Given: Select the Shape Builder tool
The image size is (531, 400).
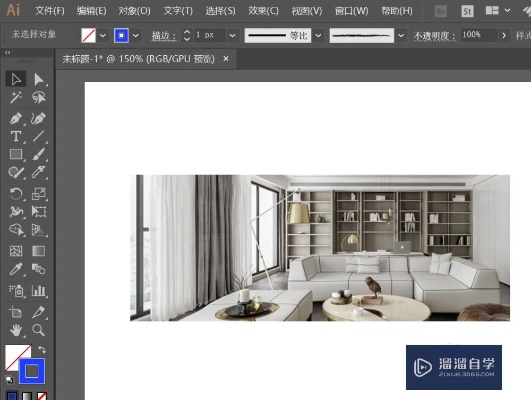Looking at the screenshot, I should [16, 230].
